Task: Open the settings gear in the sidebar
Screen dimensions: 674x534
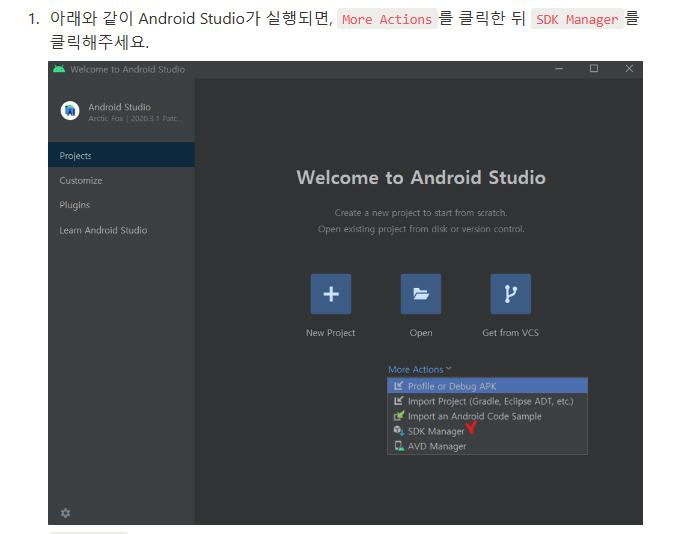Action: pyautogui.click(x=65, y=513)
